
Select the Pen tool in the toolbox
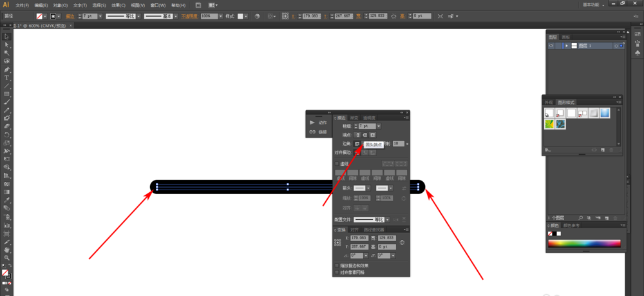pyautogui.click(x=6, y=69)
